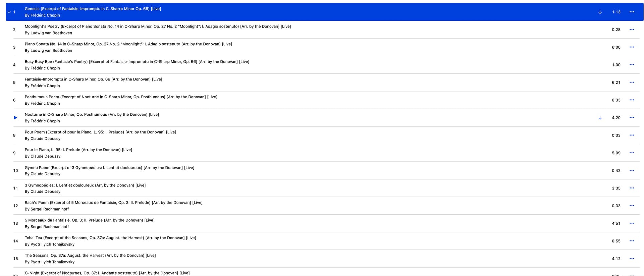This screenshot has width=644, height=276.
Task: Click Sergei Rachmaninoff under 5 Morceaux track
Action: click(49, 227)
